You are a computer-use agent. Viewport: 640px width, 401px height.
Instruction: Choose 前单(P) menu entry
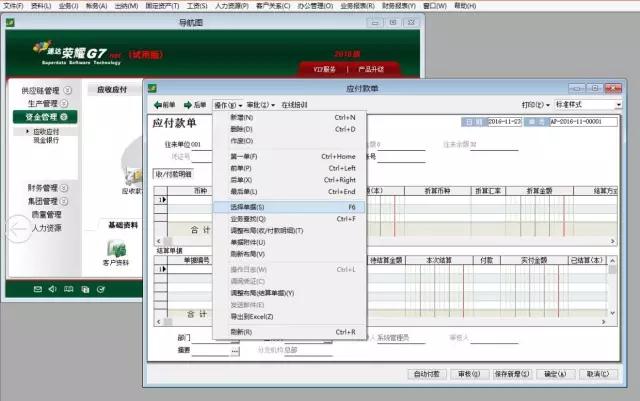tap(289, 168)
